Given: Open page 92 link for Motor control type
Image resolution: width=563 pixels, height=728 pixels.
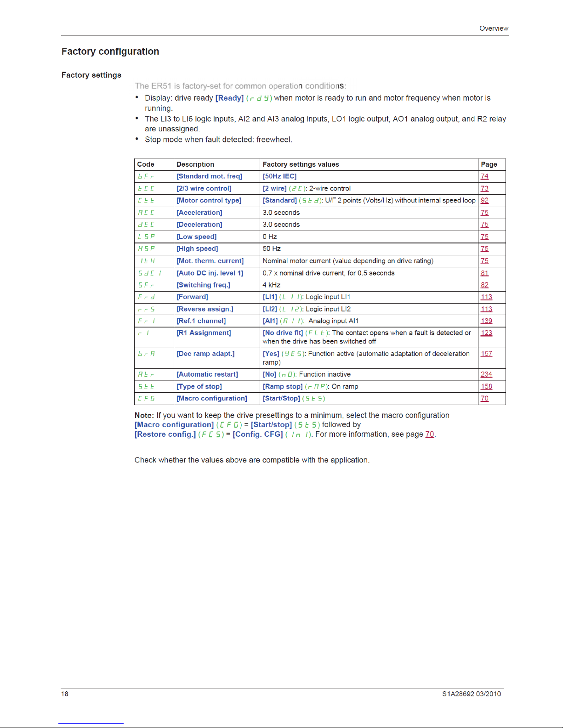Looking at the screenshot, I should [484, 200].
